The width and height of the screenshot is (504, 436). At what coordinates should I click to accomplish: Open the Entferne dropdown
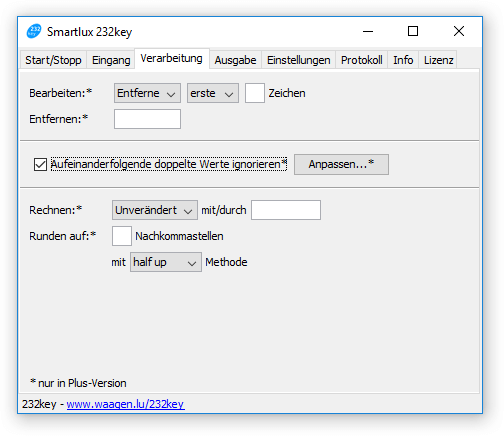147,93
